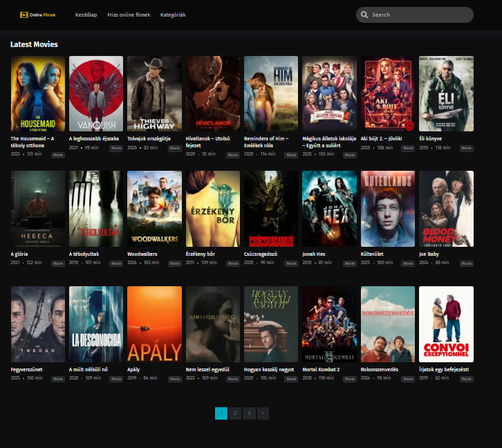Click the A glória title link
This screenshot has width=502, height=448.
click(19, 254)
